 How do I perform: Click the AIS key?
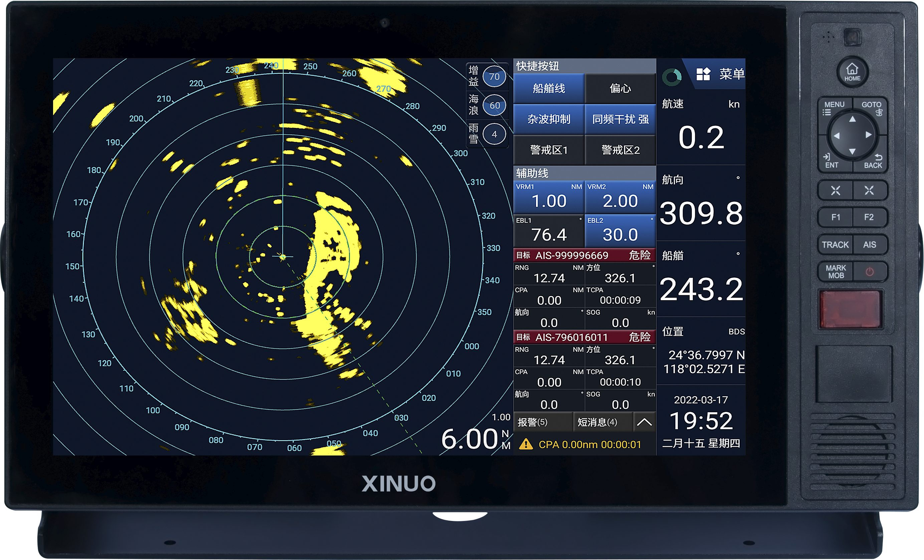pos(869,244)
